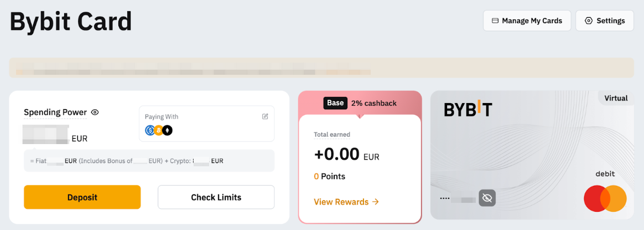Click the blue USDC coin icon

(149, 131)
